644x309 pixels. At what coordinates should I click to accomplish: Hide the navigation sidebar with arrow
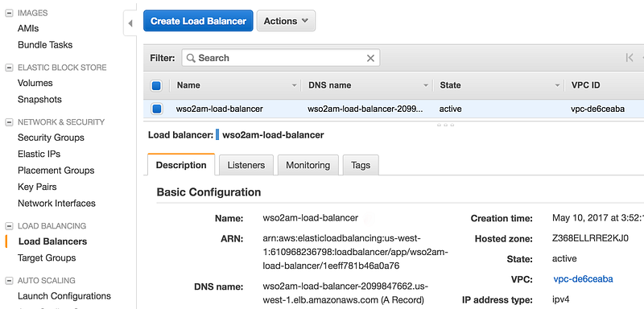(130, 23)
